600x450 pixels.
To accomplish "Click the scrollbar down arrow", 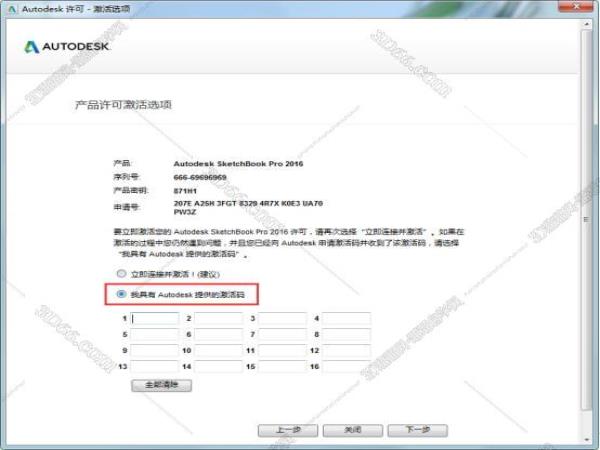I will coord(587,440).
